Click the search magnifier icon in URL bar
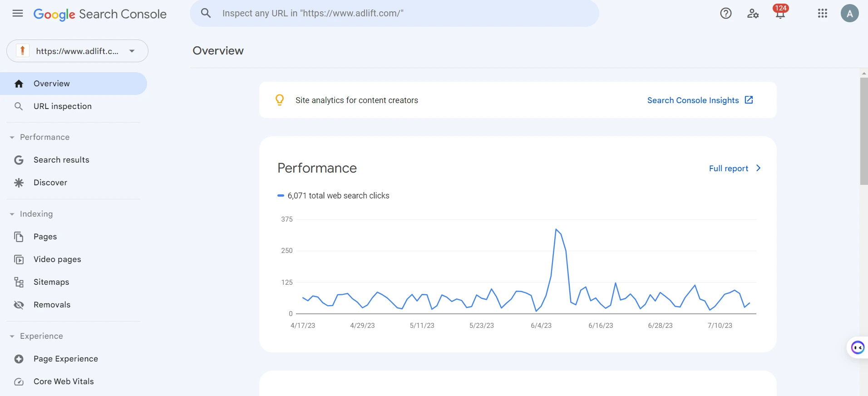 point(206,13)
